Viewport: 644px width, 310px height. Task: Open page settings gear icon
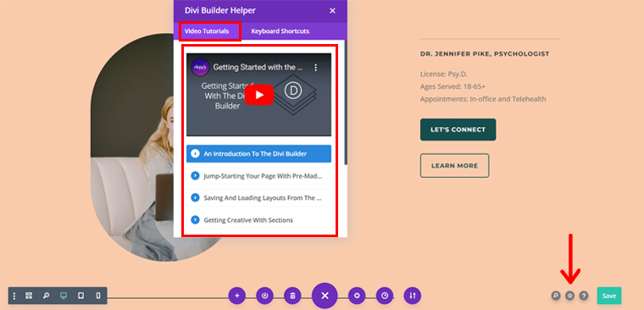pos(357,296)
